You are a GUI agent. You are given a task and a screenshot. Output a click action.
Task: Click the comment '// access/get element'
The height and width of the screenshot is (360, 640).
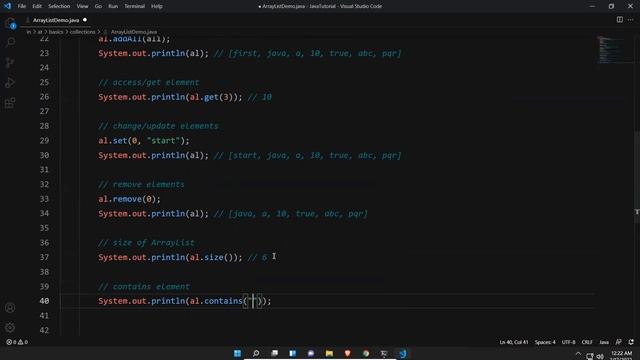[149, 82]
